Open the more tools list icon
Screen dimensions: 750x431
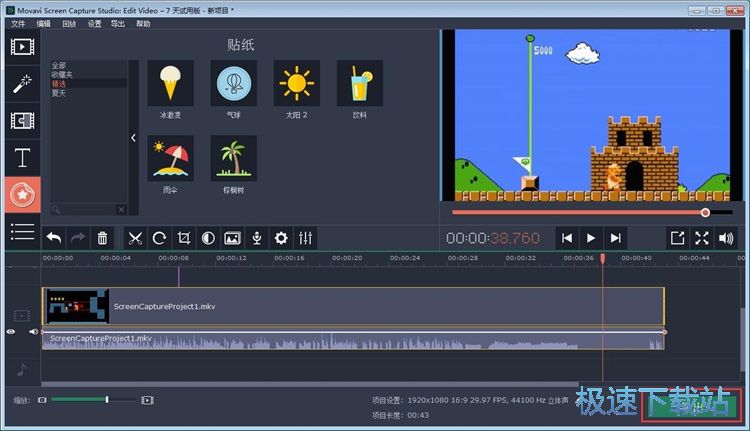coord(22,232)
